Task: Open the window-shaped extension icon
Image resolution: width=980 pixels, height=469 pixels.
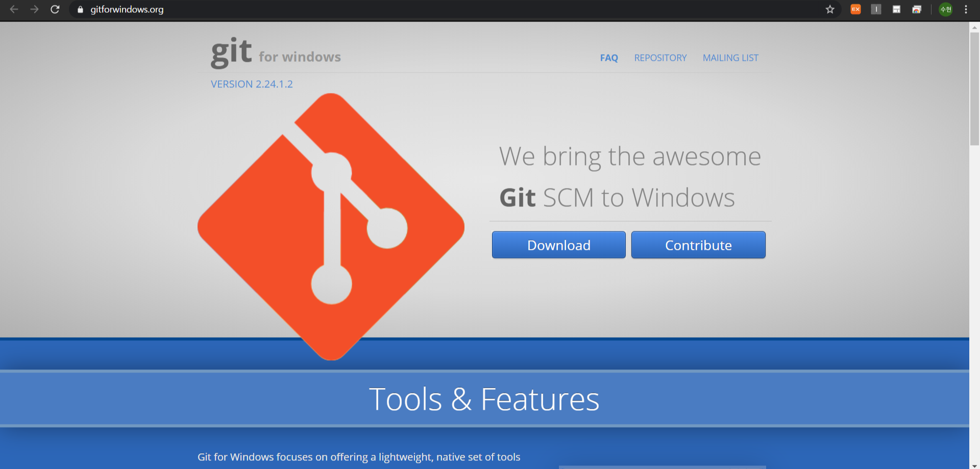Action: pos(896,9)
